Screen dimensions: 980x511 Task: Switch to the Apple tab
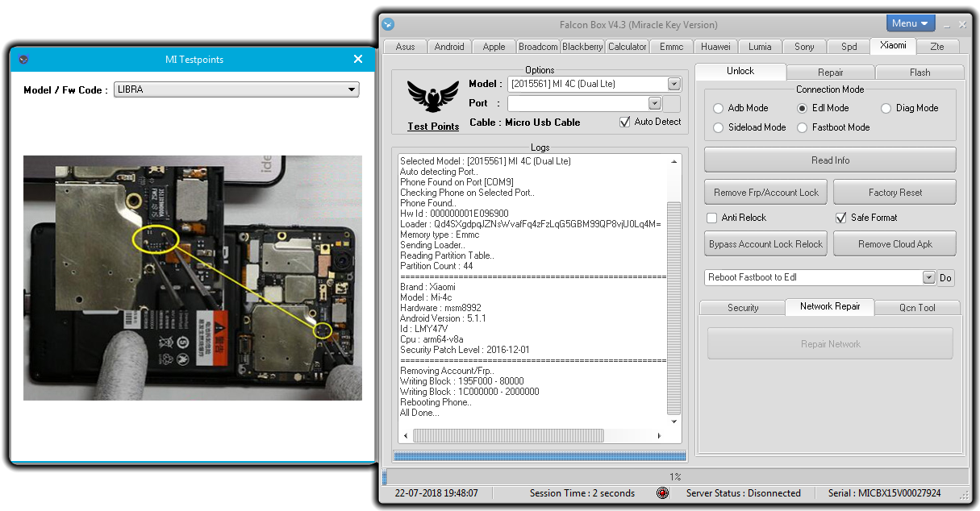click(x=494, y=47)
